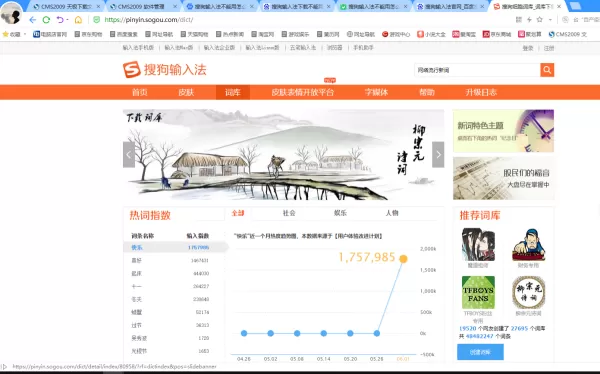Image resolution: width=600 pixels, height=374 pixels.
Task: Open the 游戏中心 bookmark
Action: pyautogui.click(x=396, y=34)
